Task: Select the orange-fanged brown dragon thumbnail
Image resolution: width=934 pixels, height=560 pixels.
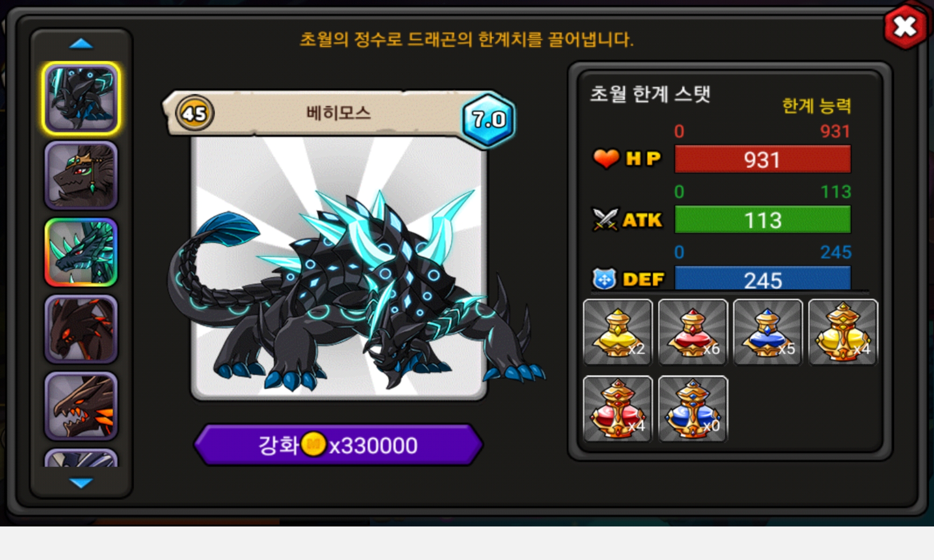Action: point(81,406)
